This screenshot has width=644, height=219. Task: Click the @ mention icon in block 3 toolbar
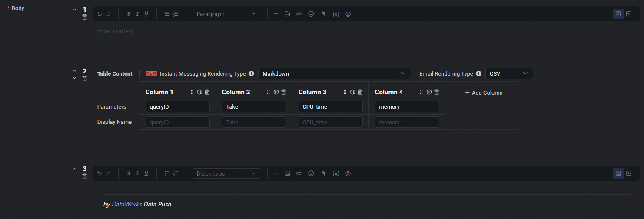coord(348,173)
